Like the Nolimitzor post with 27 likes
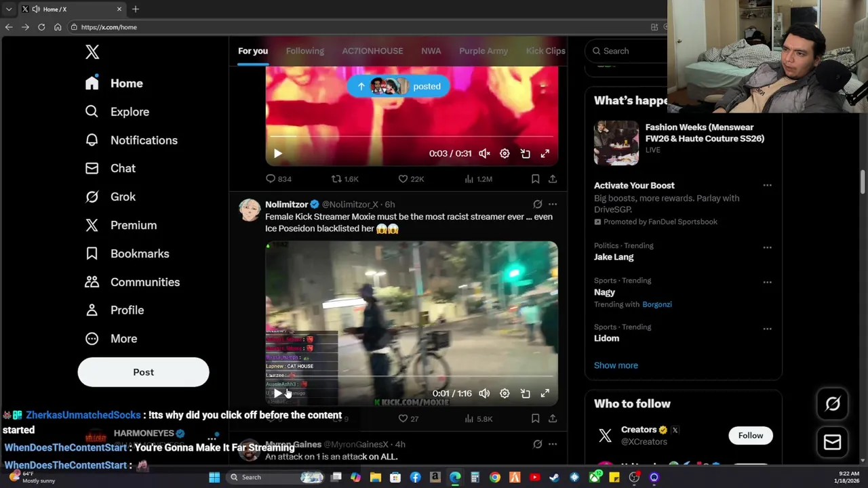The height and width of the screenshot is (488, 868). point(409,419)
